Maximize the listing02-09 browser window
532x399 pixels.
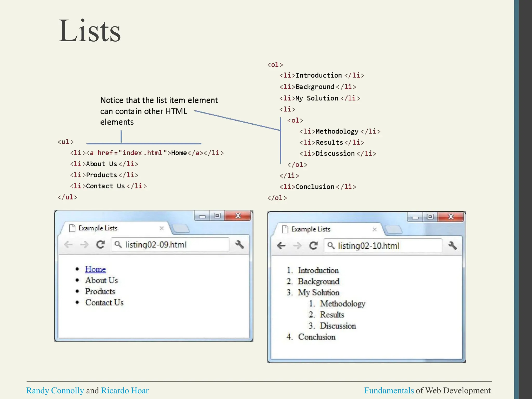pos(217,216)
